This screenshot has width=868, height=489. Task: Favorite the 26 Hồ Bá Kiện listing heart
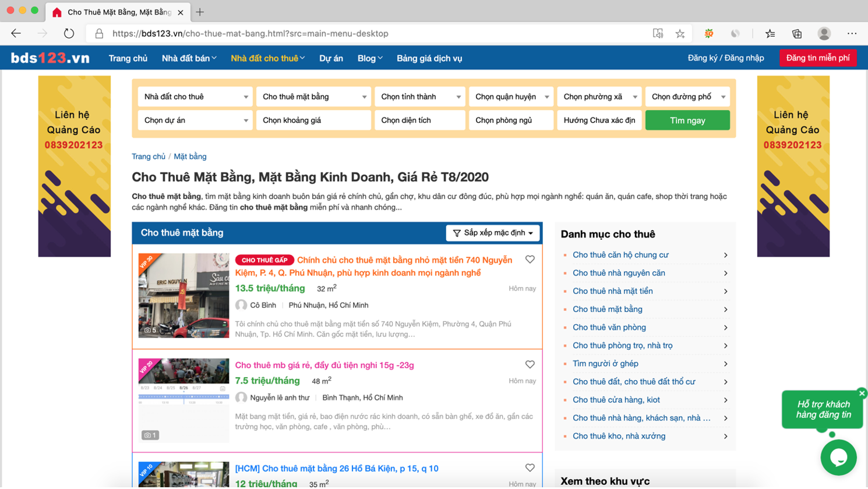pyautogui.click(x=530, y=468)
